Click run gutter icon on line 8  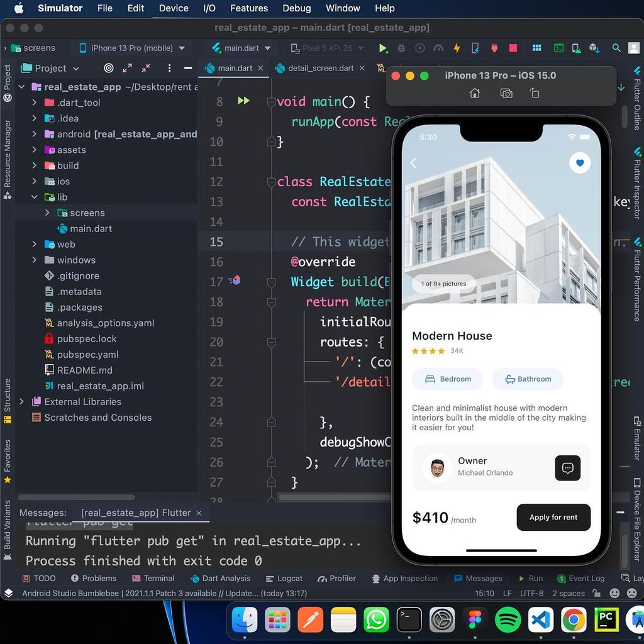click(x=243, y=101)
